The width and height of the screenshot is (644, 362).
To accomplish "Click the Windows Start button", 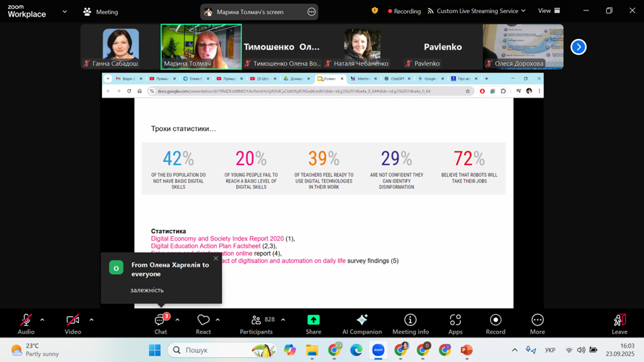I will click(155, 350).
